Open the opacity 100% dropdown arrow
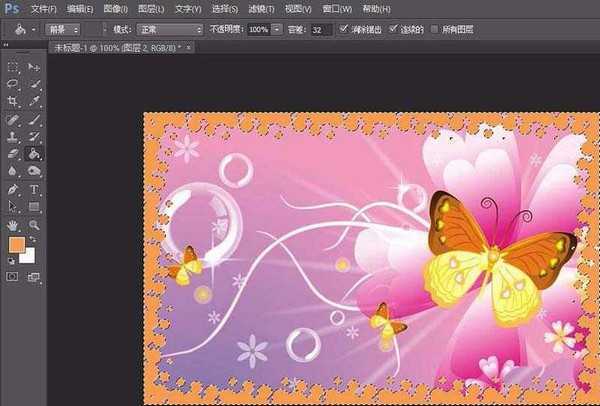 (276, 31)
